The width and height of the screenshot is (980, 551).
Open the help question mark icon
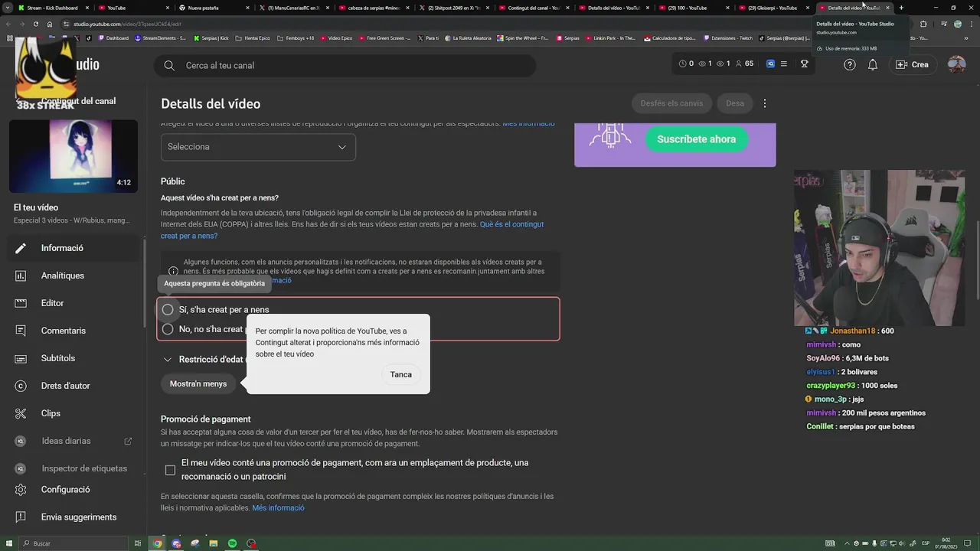850,65
